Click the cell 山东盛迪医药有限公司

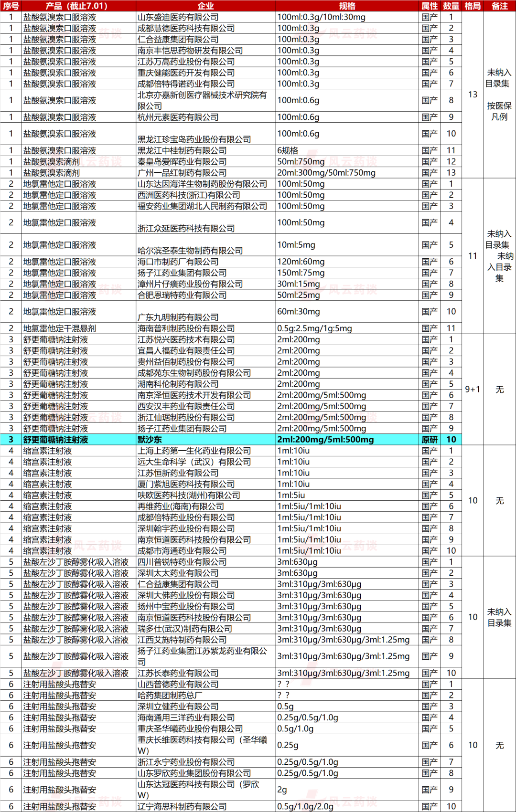206,17
